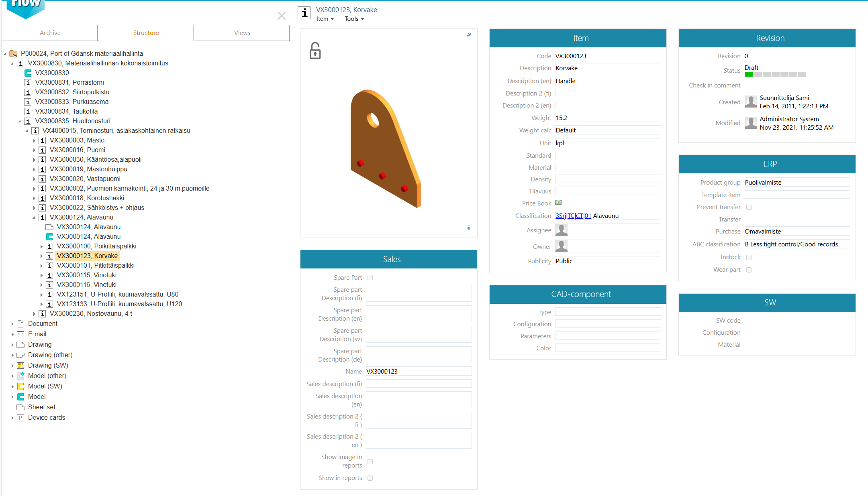Switch to the Views tab
This screenshot has width=868, height=496.
pyautogui.click(x=242, y=33)
